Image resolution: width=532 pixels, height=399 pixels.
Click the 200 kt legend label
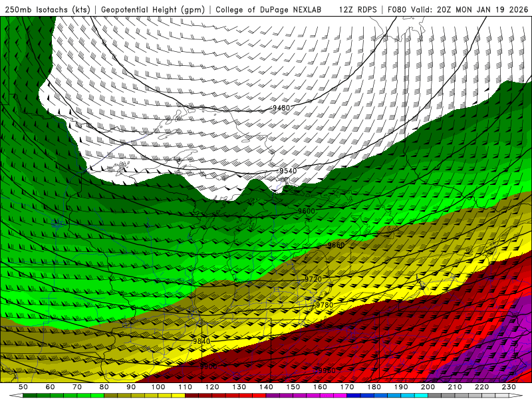428,387
